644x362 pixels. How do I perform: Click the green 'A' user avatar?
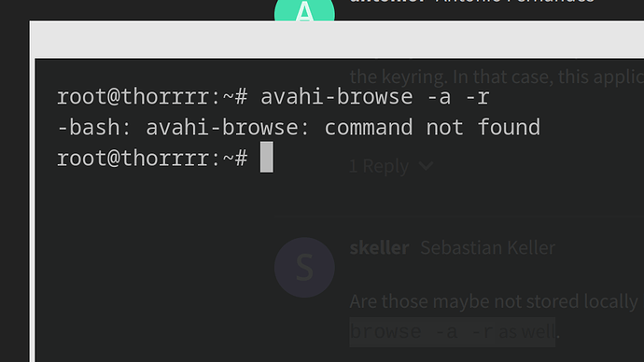304,10
